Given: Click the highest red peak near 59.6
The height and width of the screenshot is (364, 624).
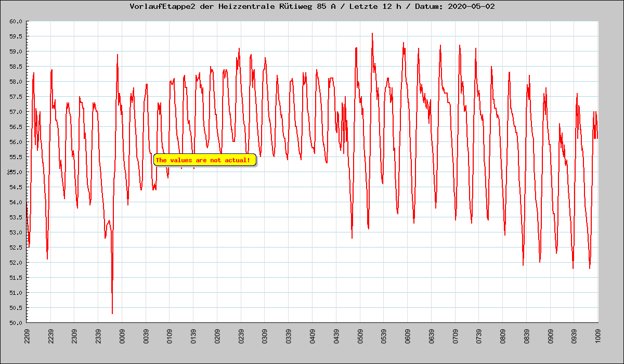Looking at the screenshot, I should point(372,34).
